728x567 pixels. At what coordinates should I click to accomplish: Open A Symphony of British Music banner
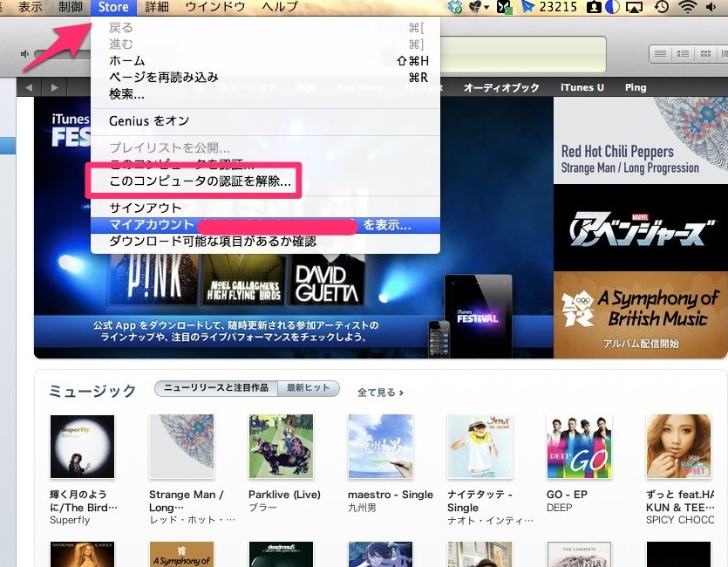click(x=640, y=315)
